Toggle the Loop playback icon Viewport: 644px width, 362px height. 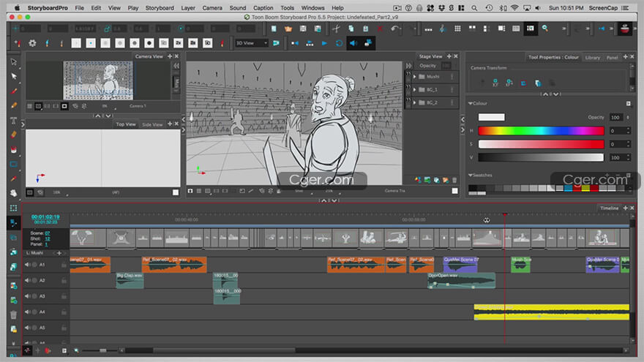tap(339, 43)
